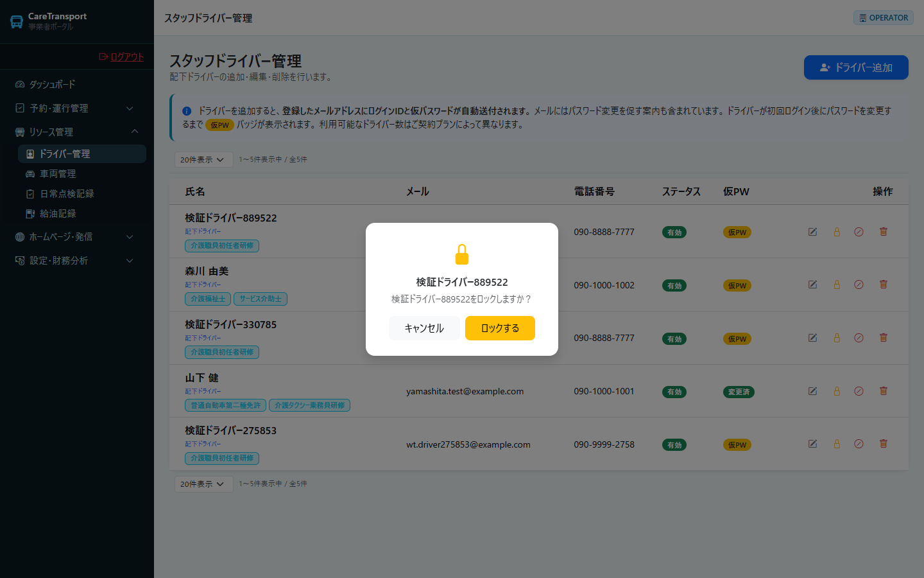Click the driver name 検証ドライバー275853
The image size is (924, 578).
point(231,430)
